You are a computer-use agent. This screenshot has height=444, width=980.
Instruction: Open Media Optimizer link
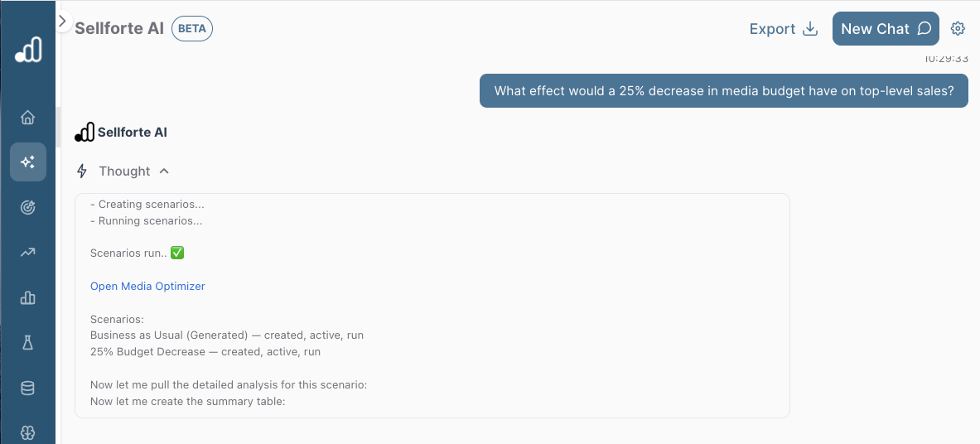click(147, 286)
